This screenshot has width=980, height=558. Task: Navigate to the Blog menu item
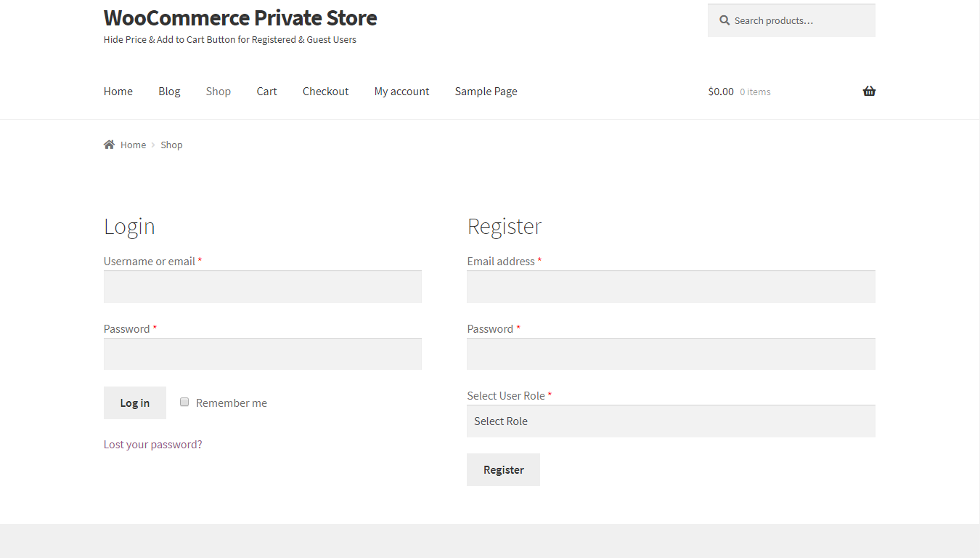point(168,91)
